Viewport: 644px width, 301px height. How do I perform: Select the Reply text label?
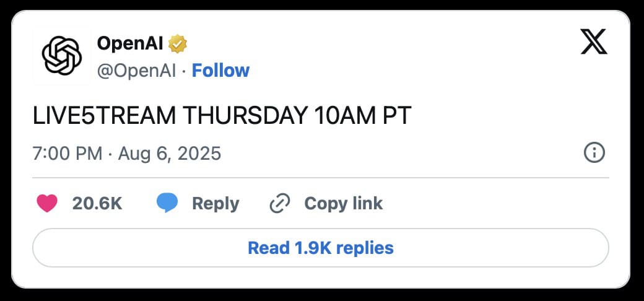(215, 204)
